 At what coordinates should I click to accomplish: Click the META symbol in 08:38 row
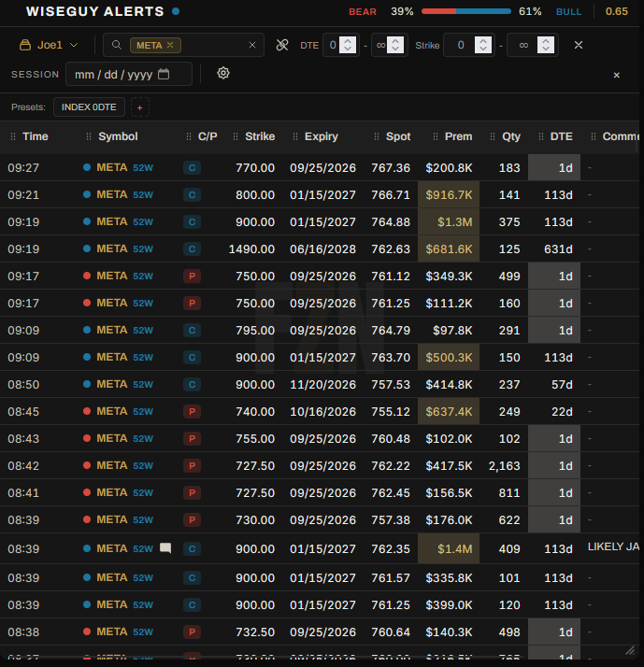pos(112,632)
